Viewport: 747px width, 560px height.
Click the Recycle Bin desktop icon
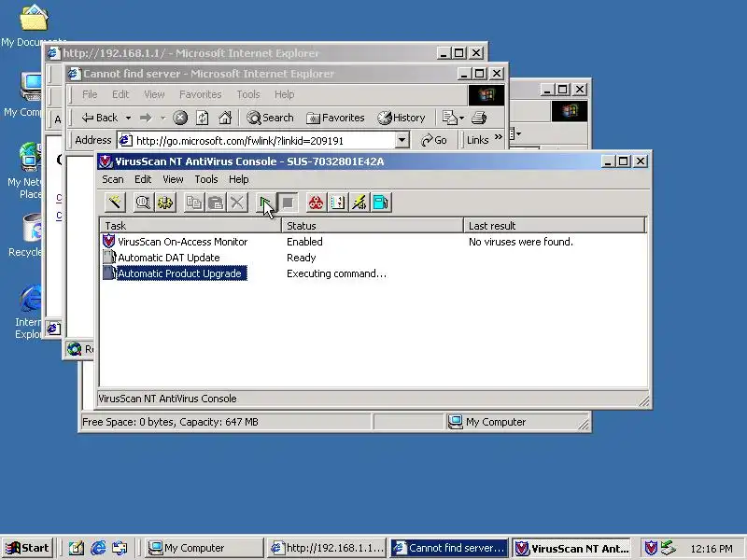pos(32,229)
